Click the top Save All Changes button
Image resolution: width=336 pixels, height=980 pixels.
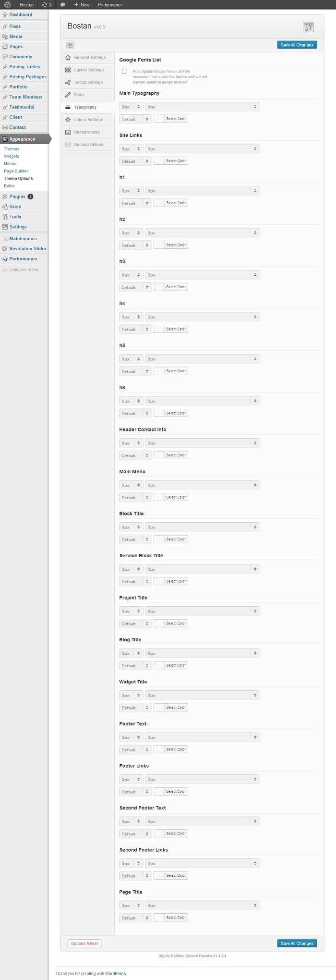(x=297, y=45)
